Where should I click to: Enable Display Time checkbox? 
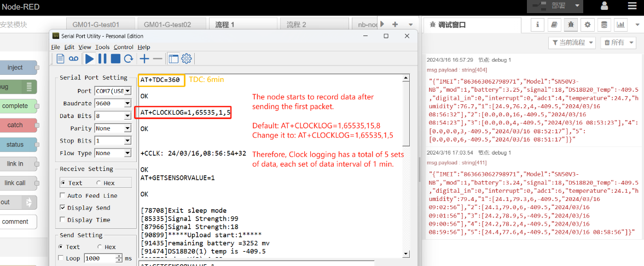pyautogui.click(x=62, y=220)
